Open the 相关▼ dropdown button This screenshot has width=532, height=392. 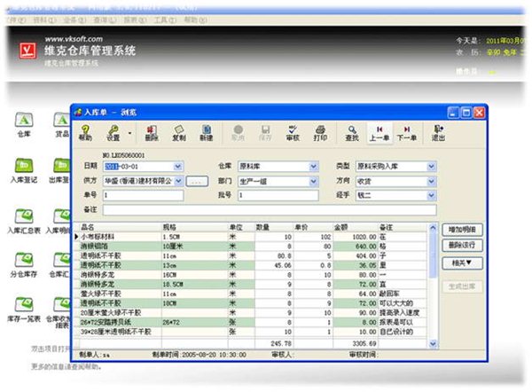[x=462, y=263]
